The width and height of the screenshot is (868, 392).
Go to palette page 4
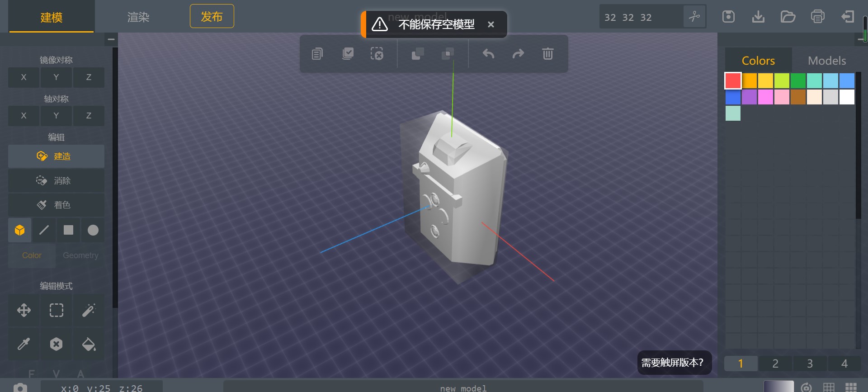[844, 364]
